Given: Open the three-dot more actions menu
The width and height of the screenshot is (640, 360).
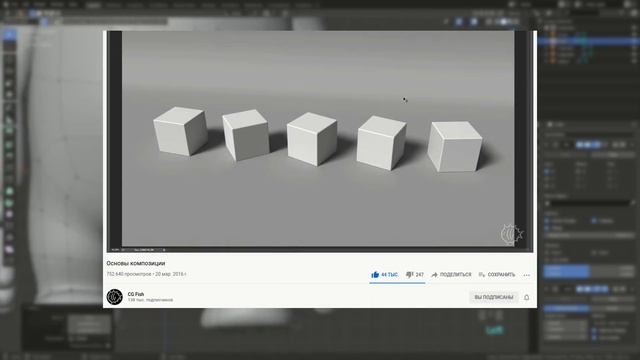Looking at the screenshot, I should pyautogui.click(x=527, y=275).
